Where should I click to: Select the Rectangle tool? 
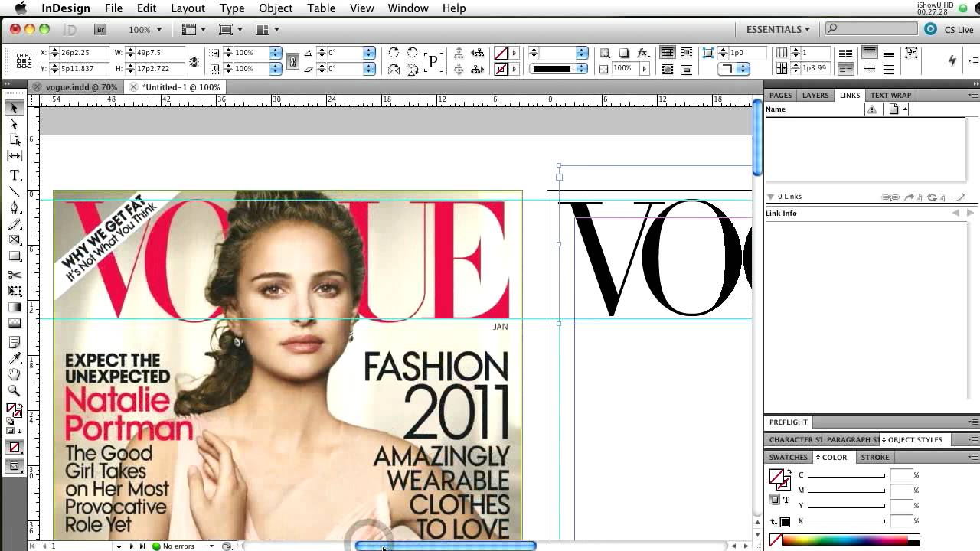[14, 256]
